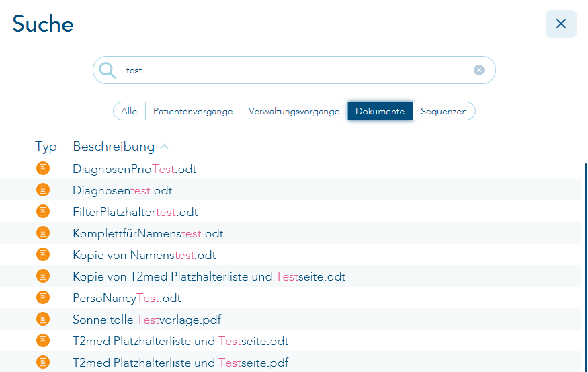This screenshot has width=588, height=372.
Task: Open KomplettfürNamenstest.odt
Action: [x=148, y=233]
